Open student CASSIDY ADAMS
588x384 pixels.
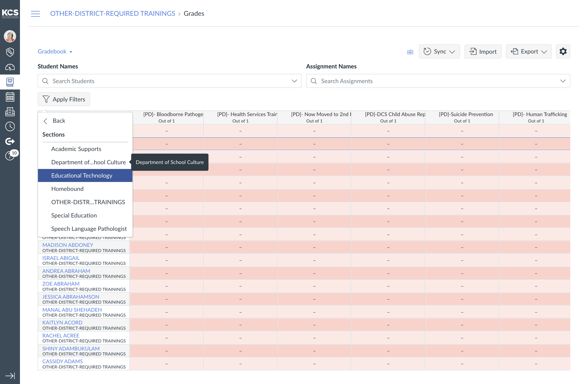point(63,361)
